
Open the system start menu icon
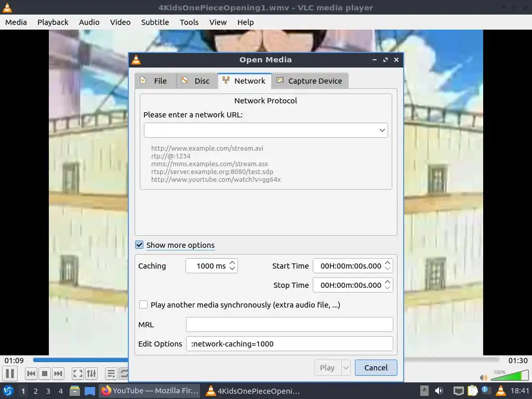pos(8,391)
